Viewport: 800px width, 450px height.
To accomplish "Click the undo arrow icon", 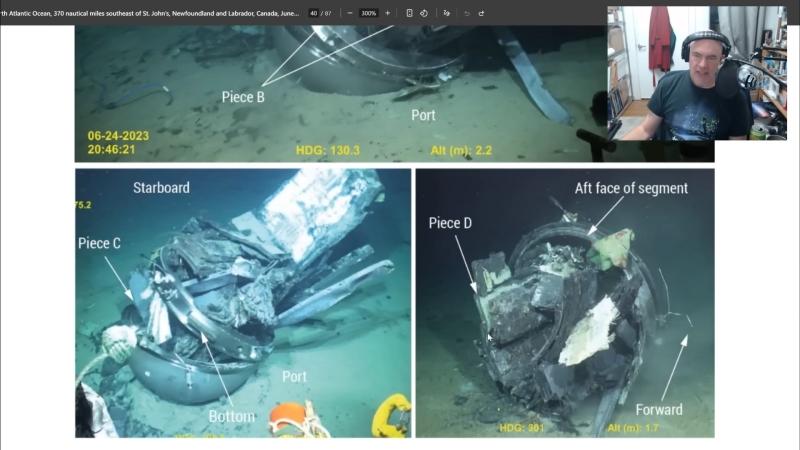I will (467, 13).
